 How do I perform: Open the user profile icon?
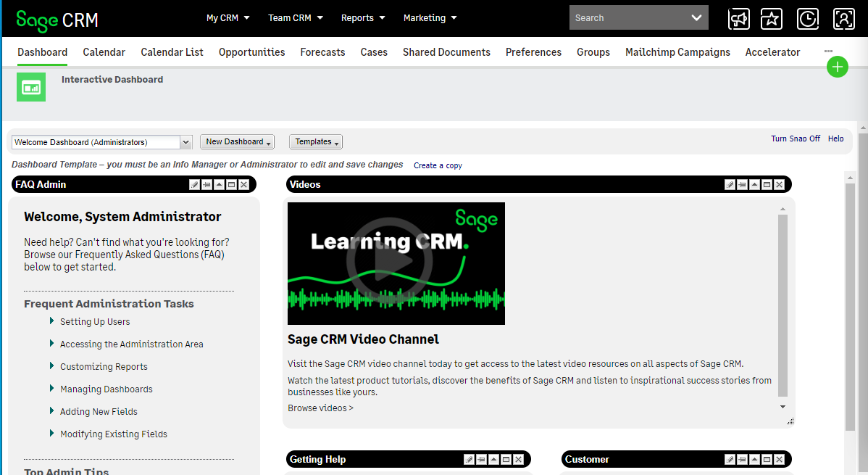point(843,19)
